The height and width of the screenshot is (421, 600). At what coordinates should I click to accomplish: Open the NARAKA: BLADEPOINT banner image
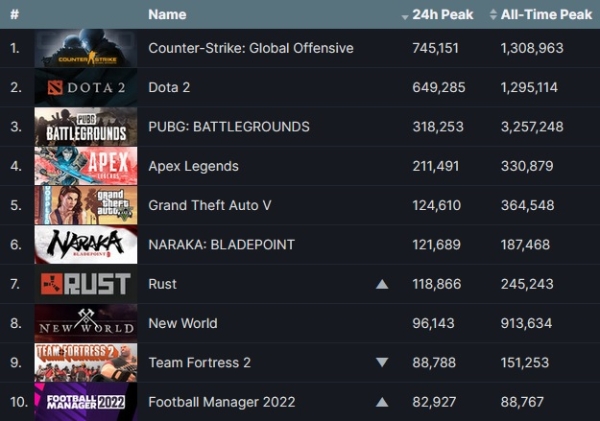(x=86, y=245)
